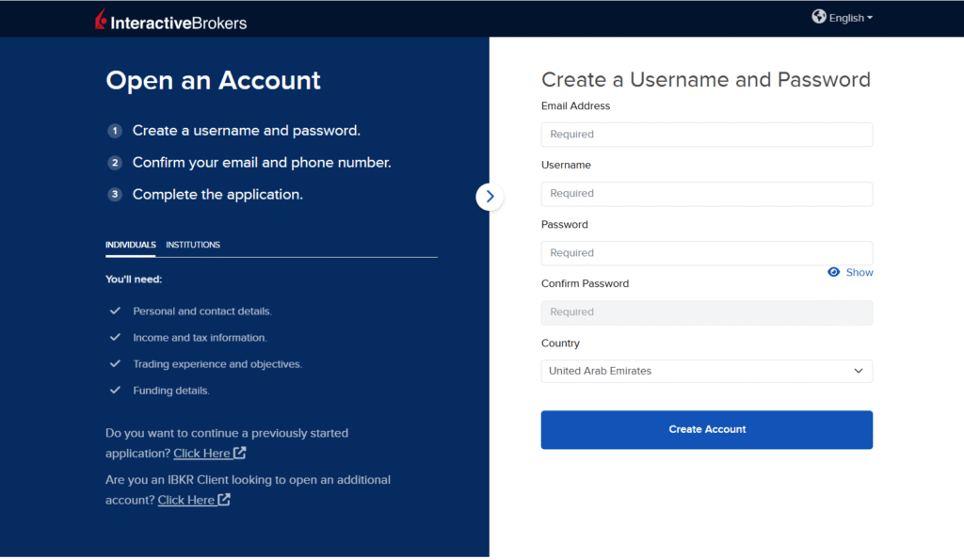Expand the Country dropdown

click(x=706, y=371)
